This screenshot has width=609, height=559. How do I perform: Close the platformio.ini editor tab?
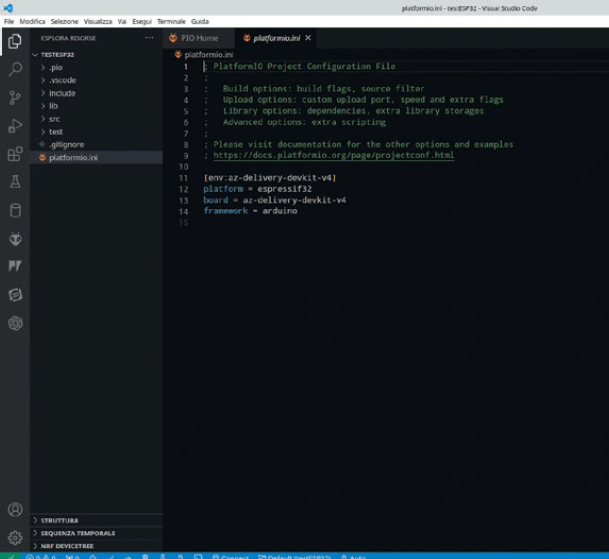308,38
